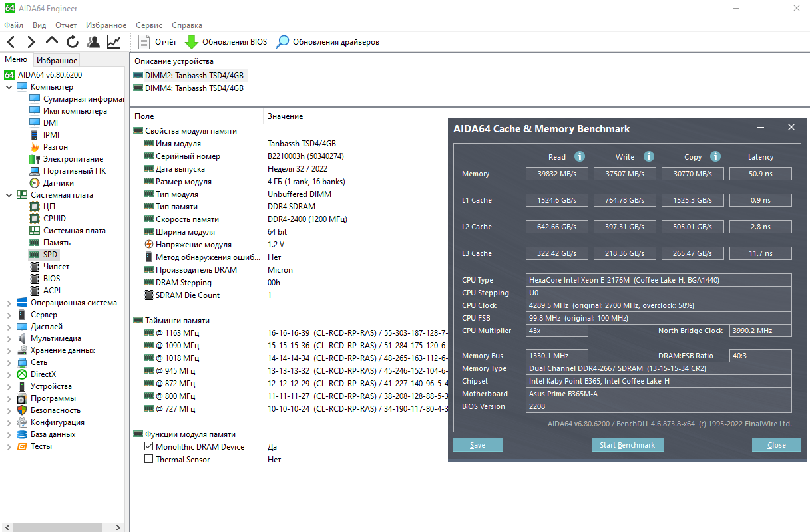The image size is (810, 532).
Task: Open the Справка menu
Action: point(187,25)
